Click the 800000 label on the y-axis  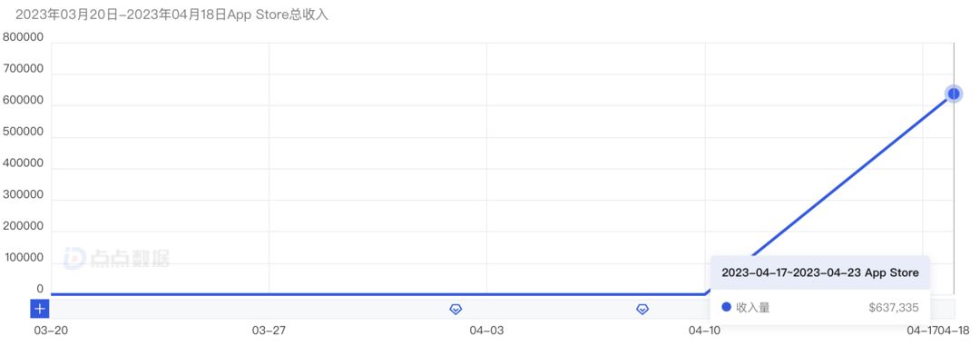pos(23,37)
